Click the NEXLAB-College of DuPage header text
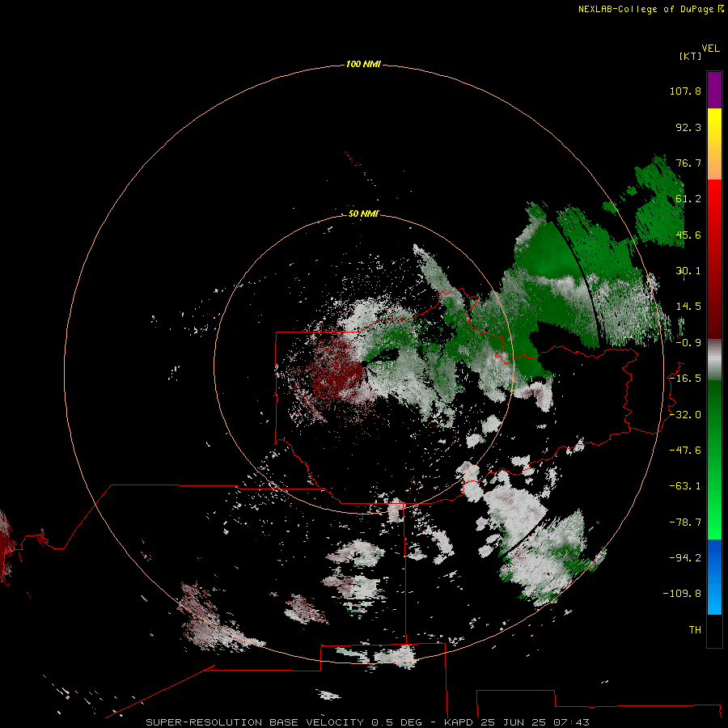Screen dimensions: 728x728 pyautogui.click(x=645, y=9)
